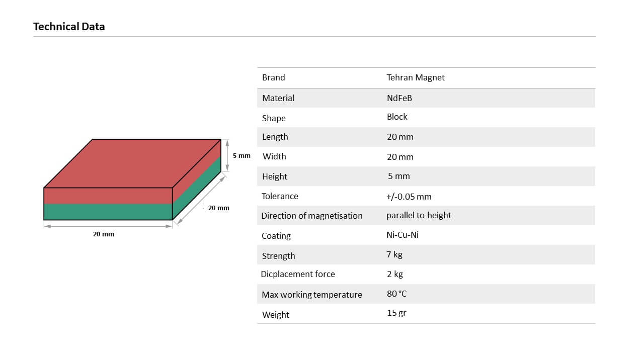
Task: Select the parallel to height value
Action: pyautogui.click(x=419, y=215)
